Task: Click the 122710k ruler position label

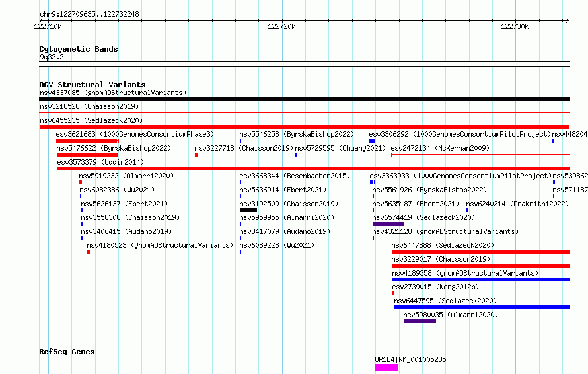Action: point(48,26)
